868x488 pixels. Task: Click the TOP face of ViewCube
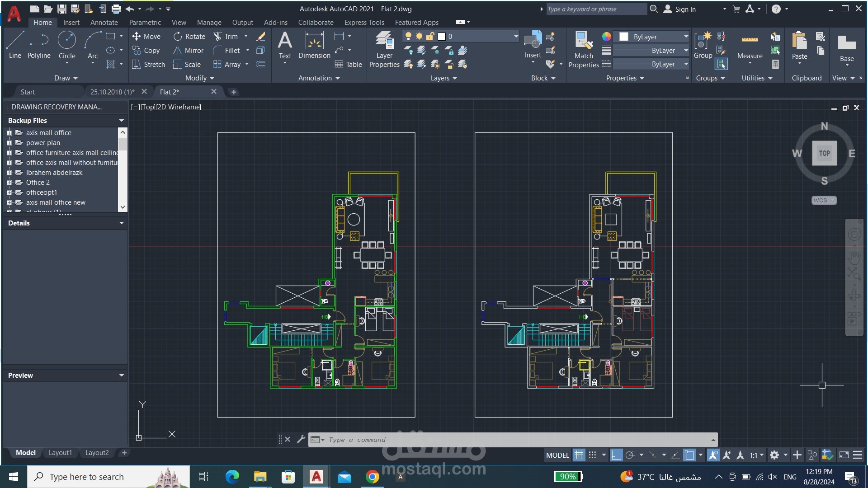tap(824, 153)
